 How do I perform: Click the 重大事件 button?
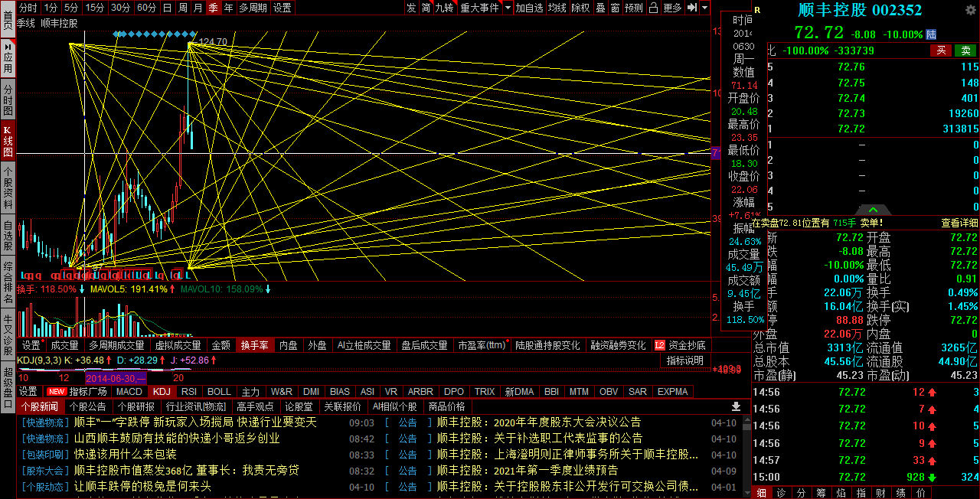(479, 8)
